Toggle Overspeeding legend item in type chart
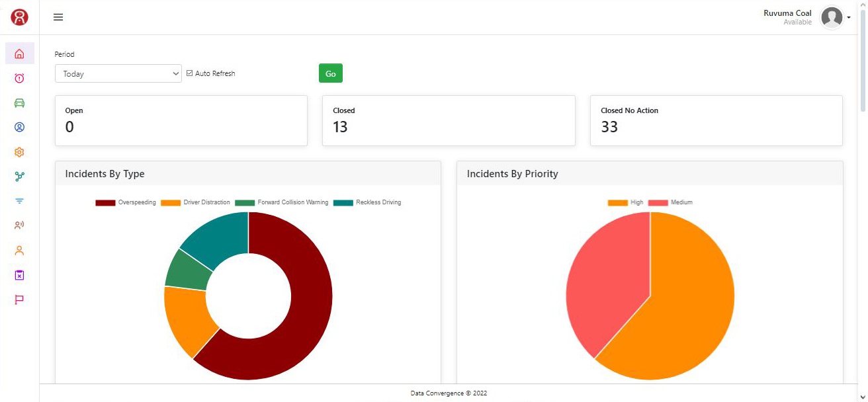Viewport: 868px width, 402px height. click(126, 202)
